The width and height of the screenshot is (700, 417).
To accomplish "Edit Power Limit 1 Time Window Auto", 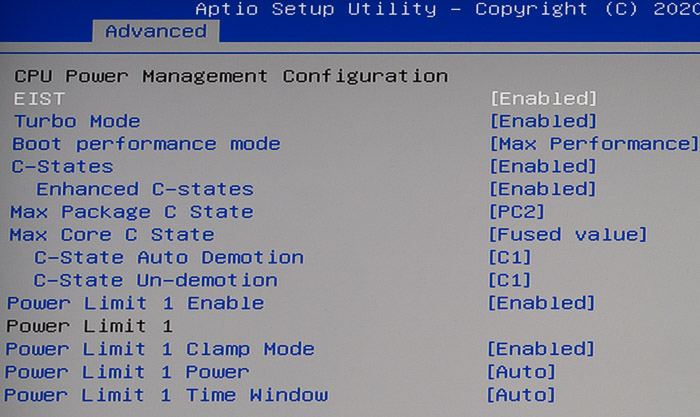I will [521, 395].
